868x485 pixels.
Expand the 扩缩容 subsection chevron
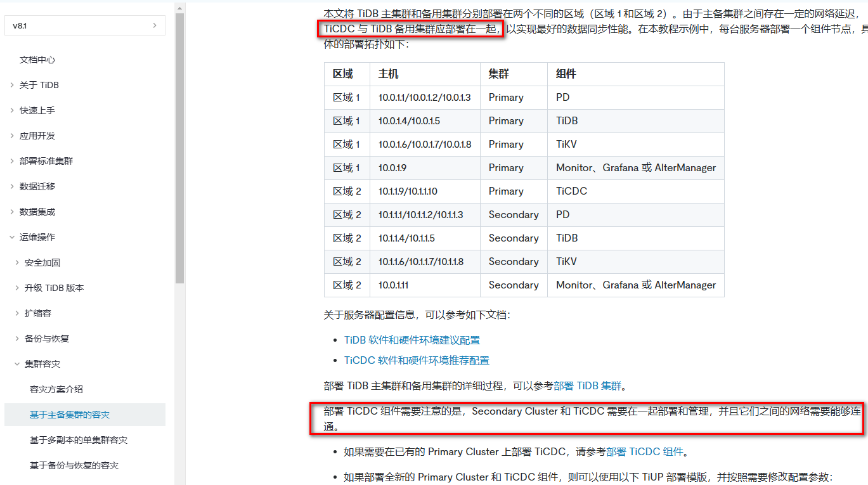[17, 313]
